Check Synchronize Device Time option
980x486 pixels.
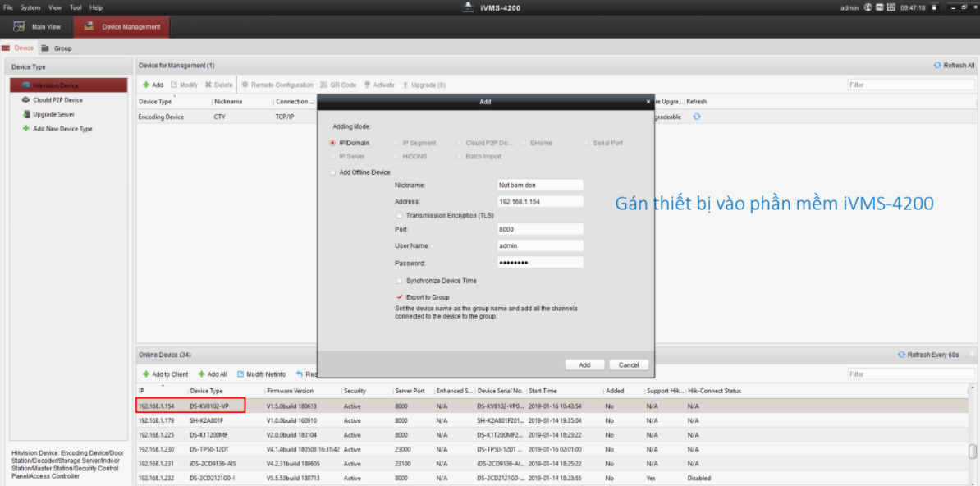399,281
